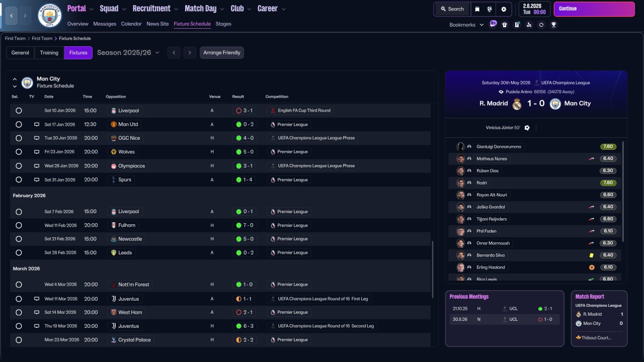The image size is (644, 362).
Task: Click the injury icon beside Erling Haaland
Action: (x=592, y=267)
